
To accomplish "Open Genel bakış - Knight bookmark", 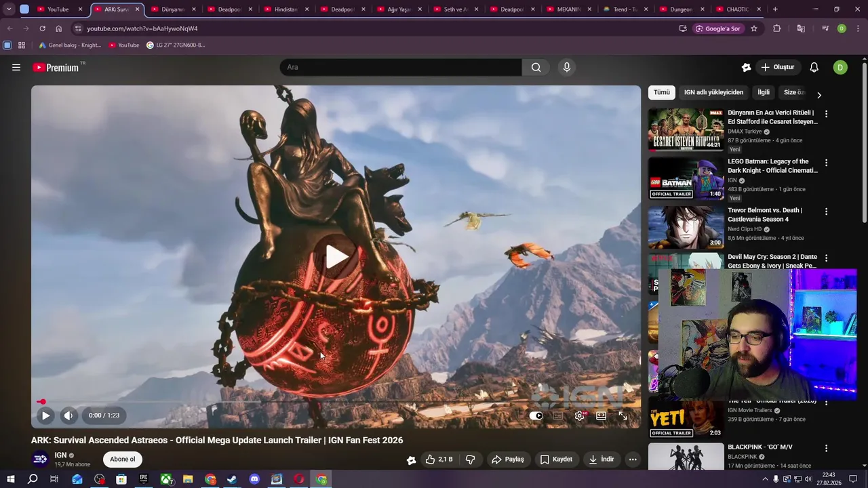I will pyautogui.click(x=70, y=45).
